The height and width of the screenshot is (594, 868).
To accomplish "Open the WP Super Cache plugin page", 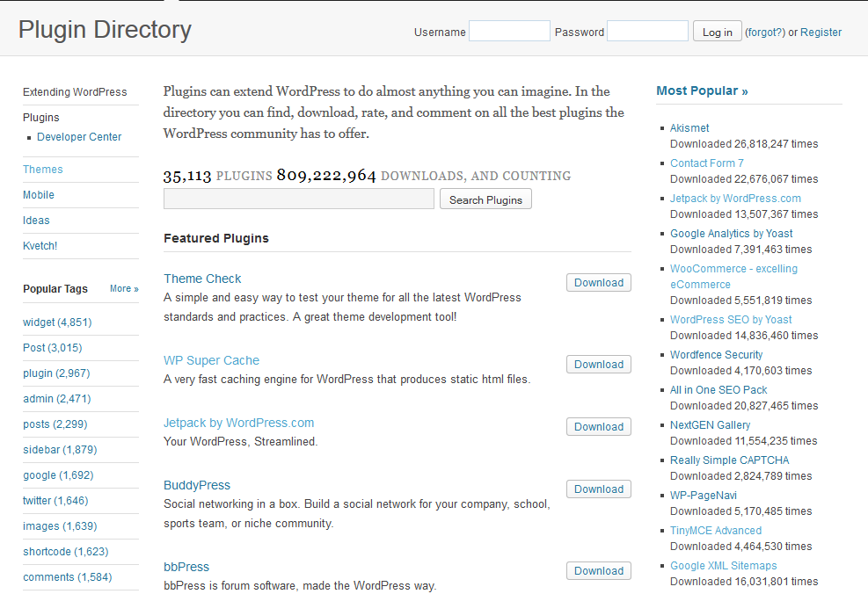I will [x=211, y=360].
